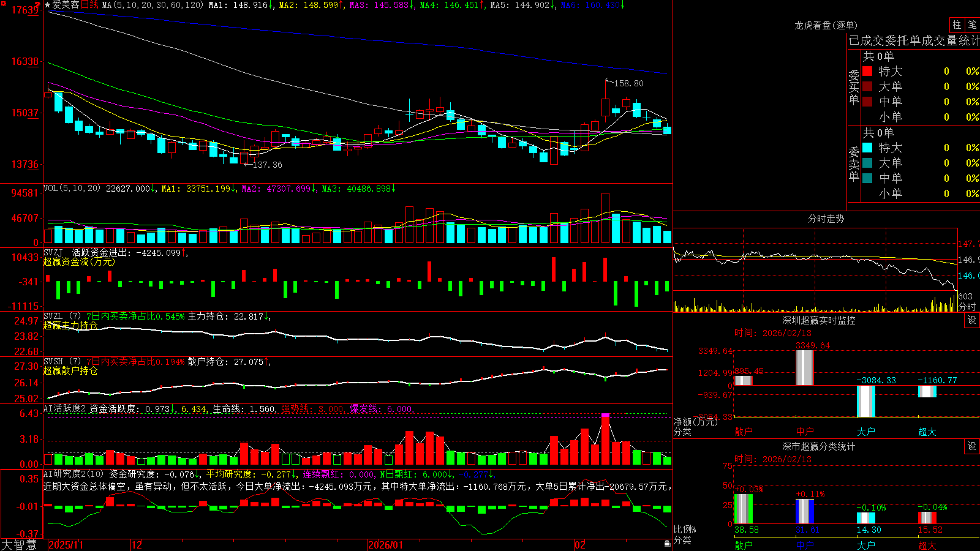Screen dimensions: 980x551
Task: Click the 已成交委托单成交量统计 header
Action: point(914,40)
